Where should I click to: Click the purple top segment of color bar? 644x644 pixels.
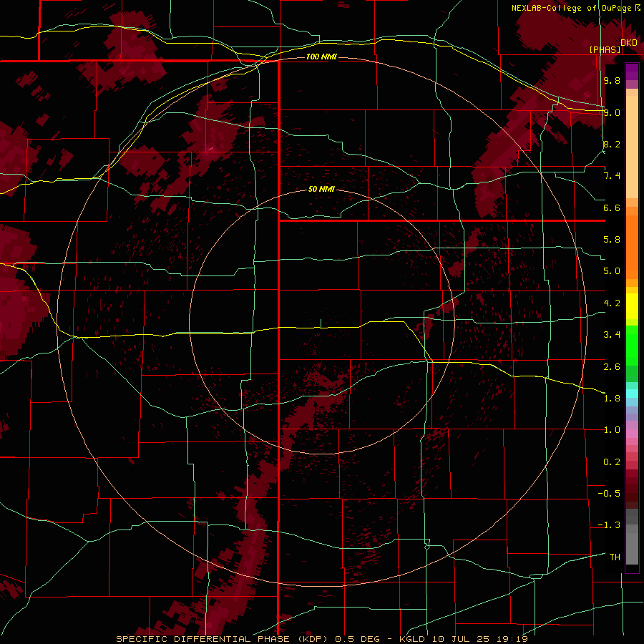(632, 72)
